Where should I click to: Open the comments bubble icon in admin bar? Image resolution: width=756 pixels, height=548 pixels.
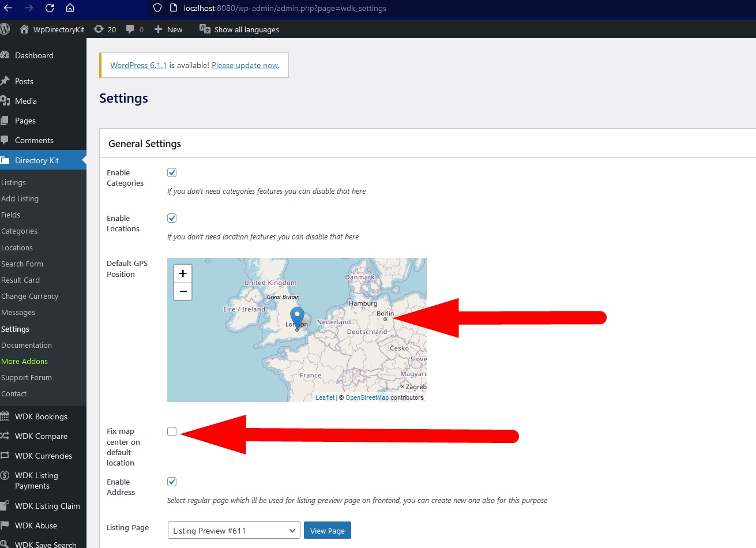[x=130, y=29]
